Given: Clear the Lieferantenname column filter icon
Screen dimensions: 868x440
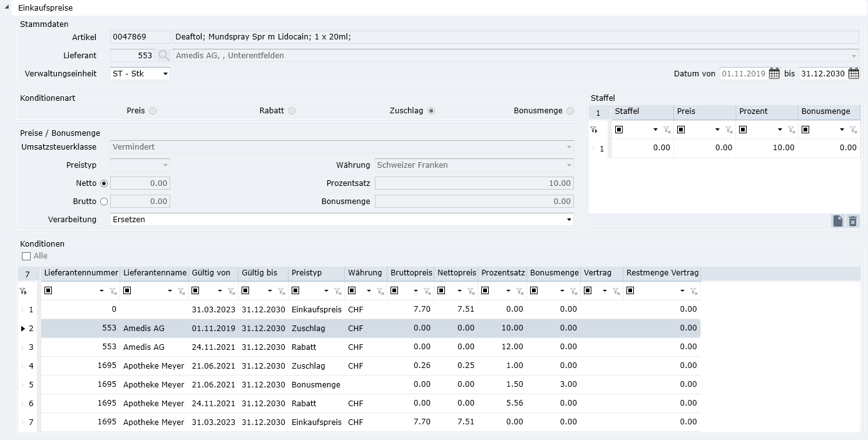Looking at the screenshot, I should (x=181, y=292).
